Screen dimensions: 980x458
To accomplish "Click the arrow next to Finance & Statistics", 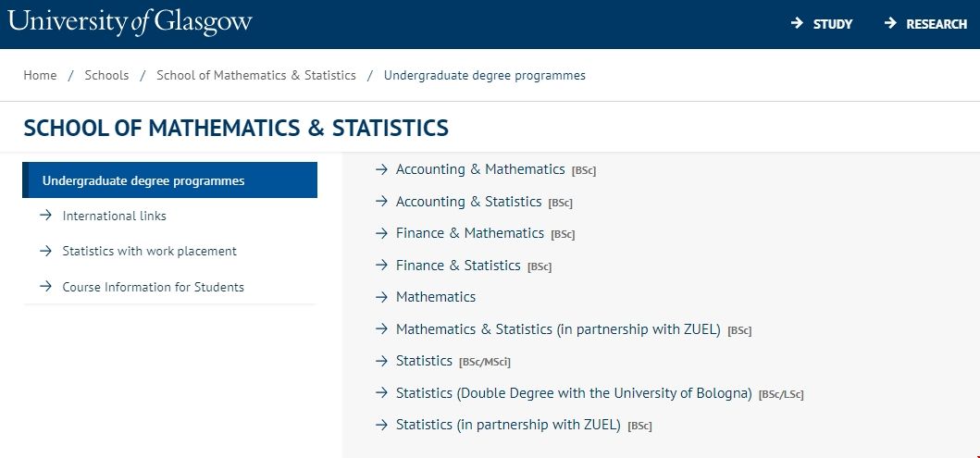I will (380, 266).
